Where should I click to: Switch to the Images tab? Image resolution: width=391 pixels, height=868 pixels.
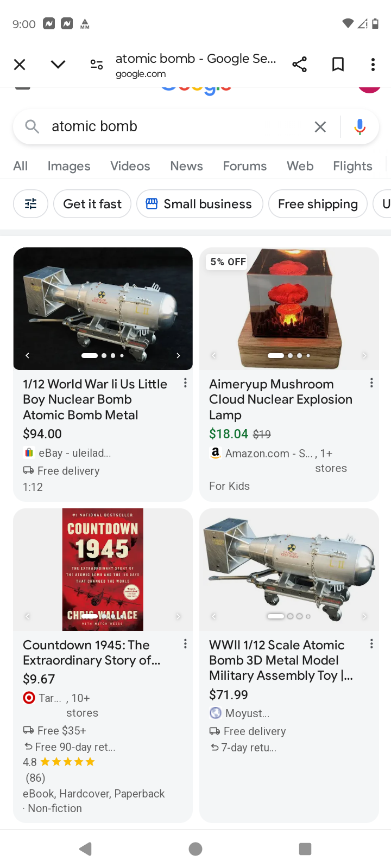click(69, 166)
